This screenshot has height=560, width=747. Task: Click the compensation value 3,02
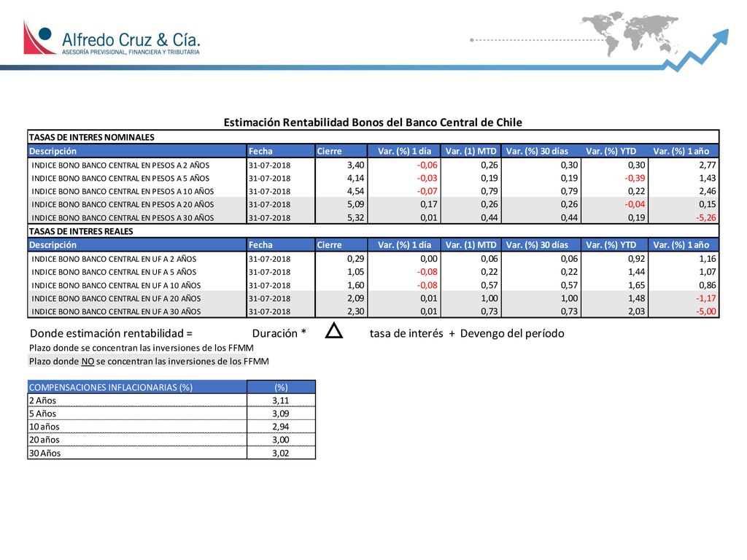click(281, 453)
